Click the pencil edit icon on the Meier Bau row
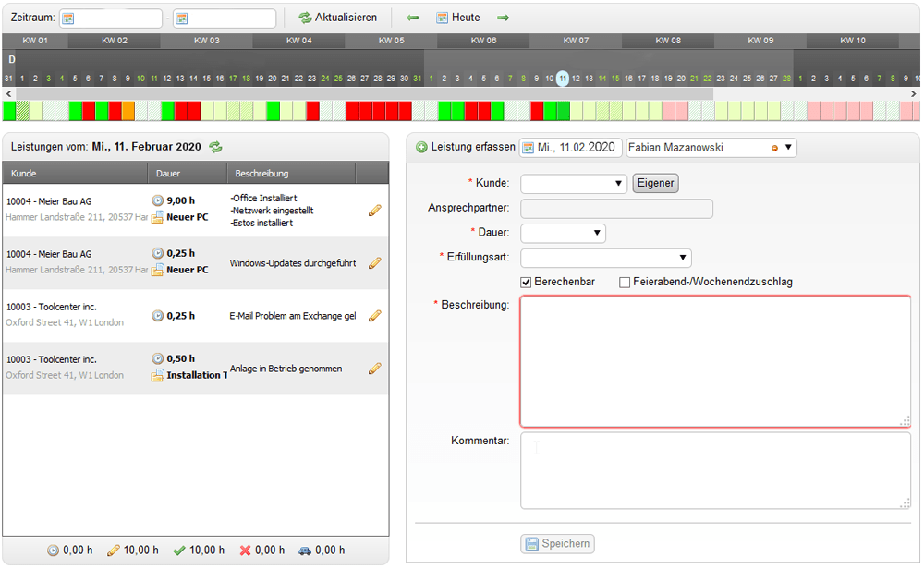 pyautogui.click(x=374, y=211)
